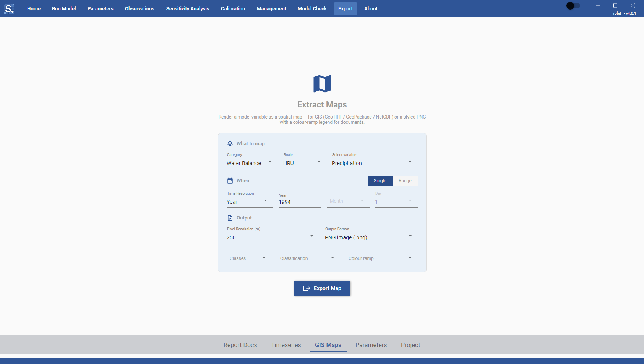644x364 pixels.
Task: Click the Extract Maps map icon
Action: [322, 84]
